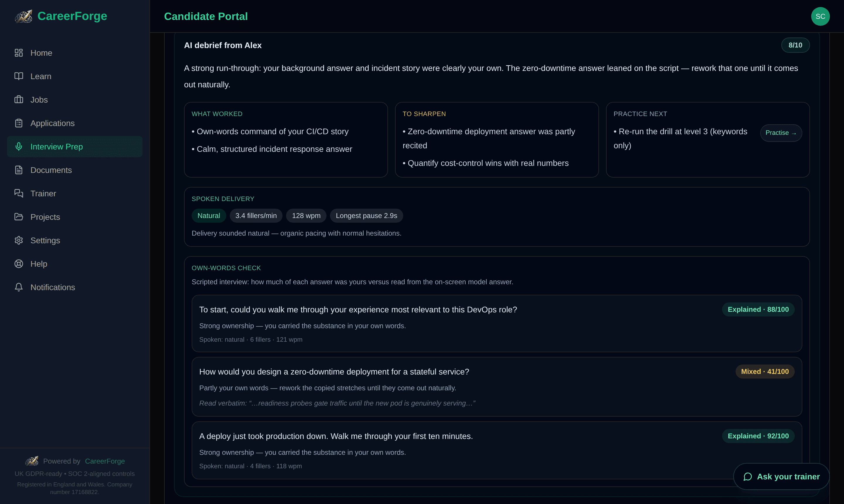The width and height of the screenshot is (844, 504).
Task: Go to Home in the sidebar
Action: pyautogui.click(x=75, y=53)
